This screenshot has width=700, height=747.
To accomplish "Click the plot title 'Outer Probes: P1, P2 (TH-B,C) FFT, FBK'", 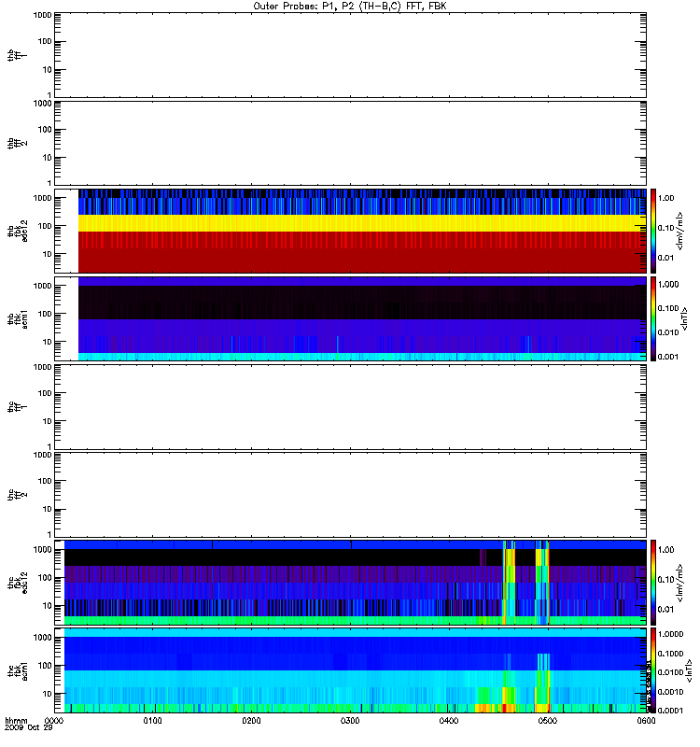I will pyautogui.click(x=350, y=7).
